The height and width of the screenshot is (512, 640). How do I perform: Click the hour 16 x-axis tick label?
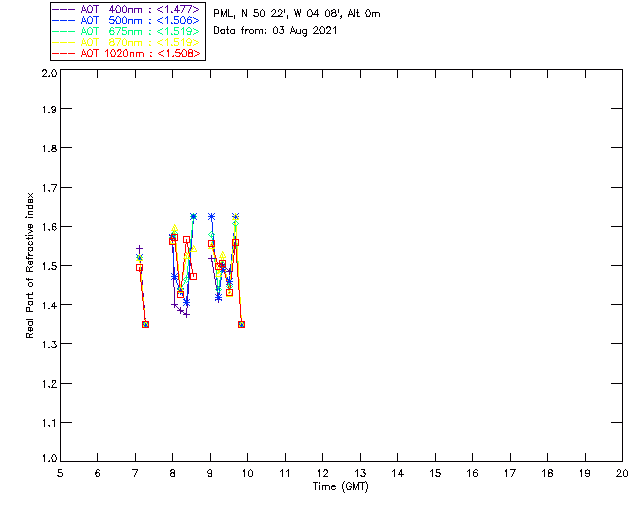(473, 473)
